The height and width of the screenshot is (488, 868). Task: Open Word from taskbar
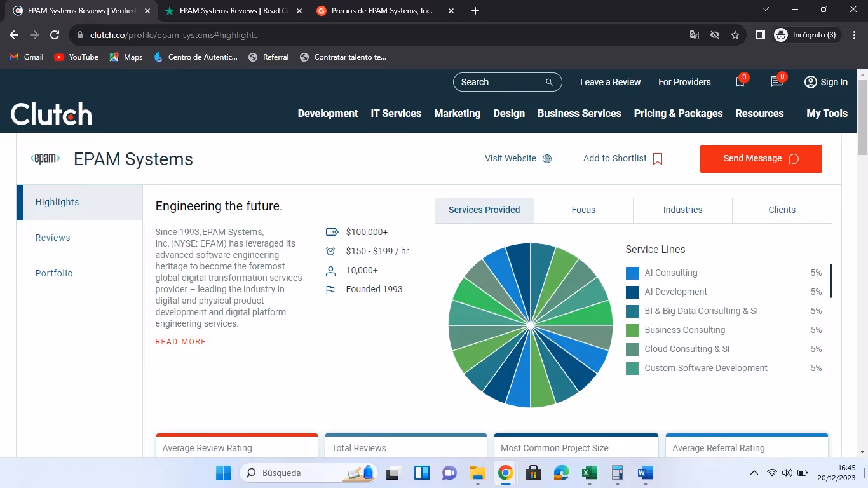point(645,473)
